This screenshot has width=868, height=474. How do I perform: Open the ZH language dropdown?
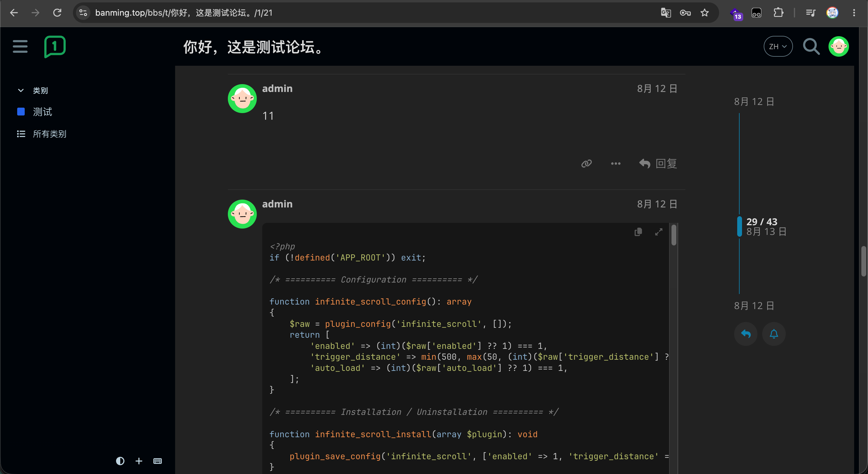[778, 46]
